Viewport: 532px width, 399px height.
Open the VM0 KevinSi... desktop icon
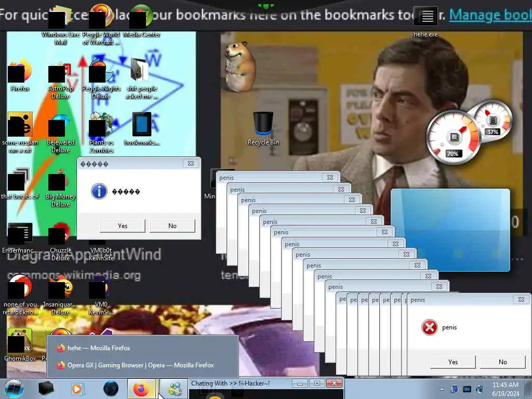101,295
